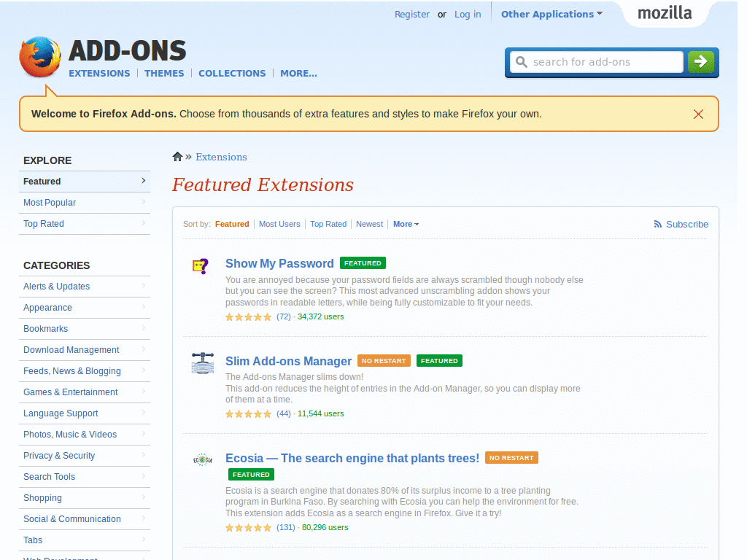Click the Log in link
The image size is (747, 560).
tap(468, 14)
